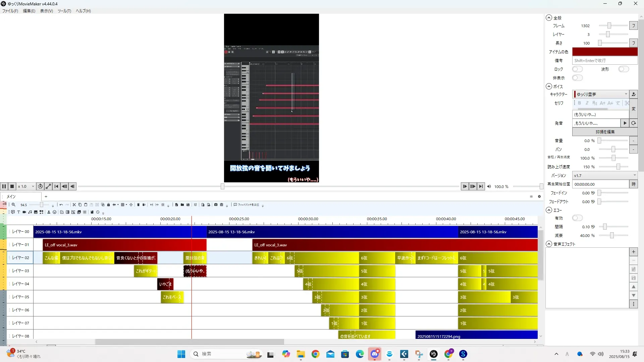Enable the エコー 有効 switch
This screenshot has width=644, height=362.
coord(577,218)
